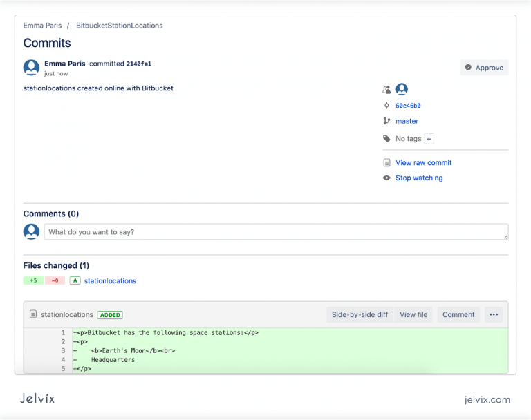Navigate to Emma Paris breadcrumb
The width and height of the screenshot is (531, 420).
pyautogui.click(x=42, y=26)
